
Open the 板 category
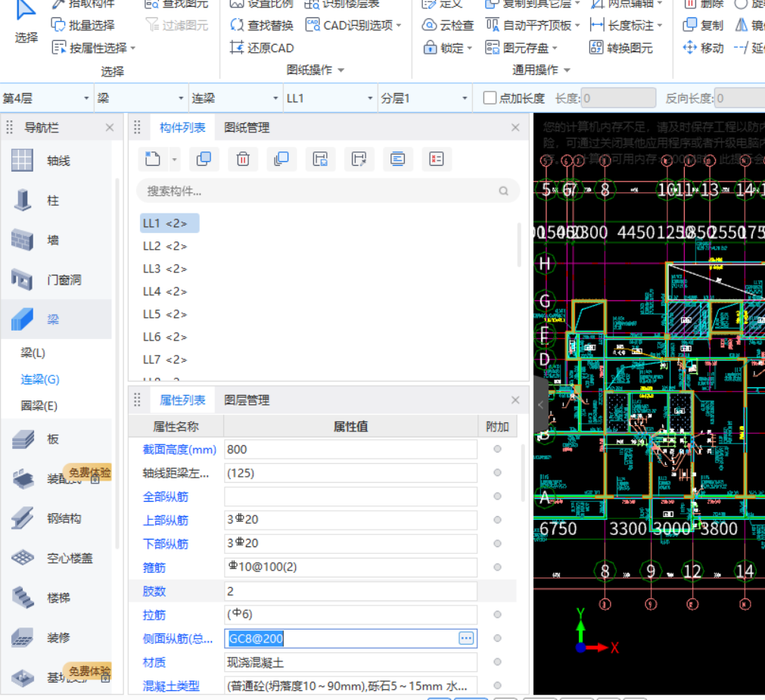(53, 439)
